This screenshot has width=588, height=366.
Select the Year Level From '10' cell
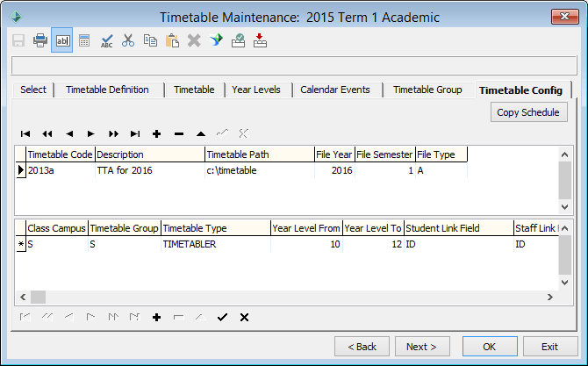coord(306,244)
